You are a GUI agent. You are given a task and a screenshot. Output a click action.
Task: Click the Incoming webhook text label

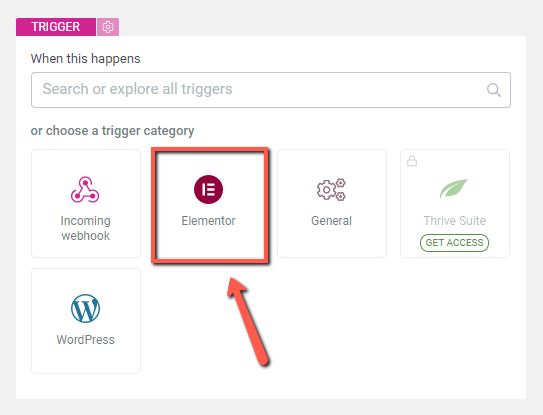coord(86,228)
